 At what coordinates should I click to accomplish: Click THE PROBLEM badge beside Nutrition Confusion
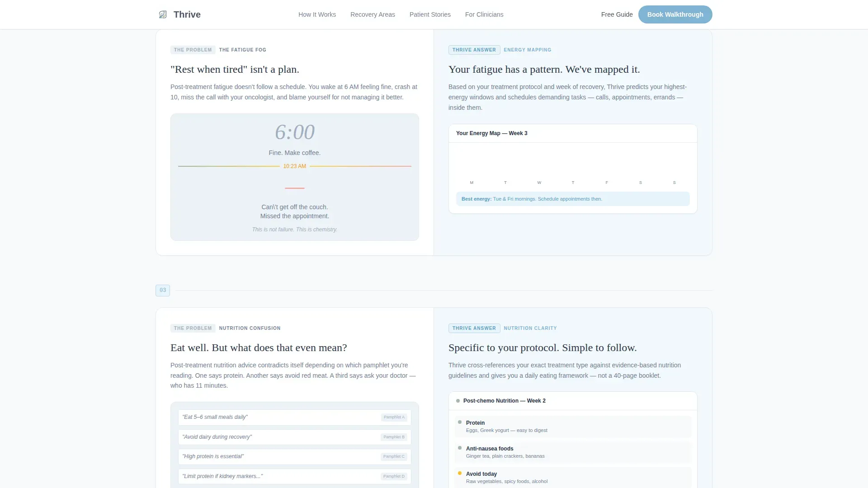click(193, 328)
